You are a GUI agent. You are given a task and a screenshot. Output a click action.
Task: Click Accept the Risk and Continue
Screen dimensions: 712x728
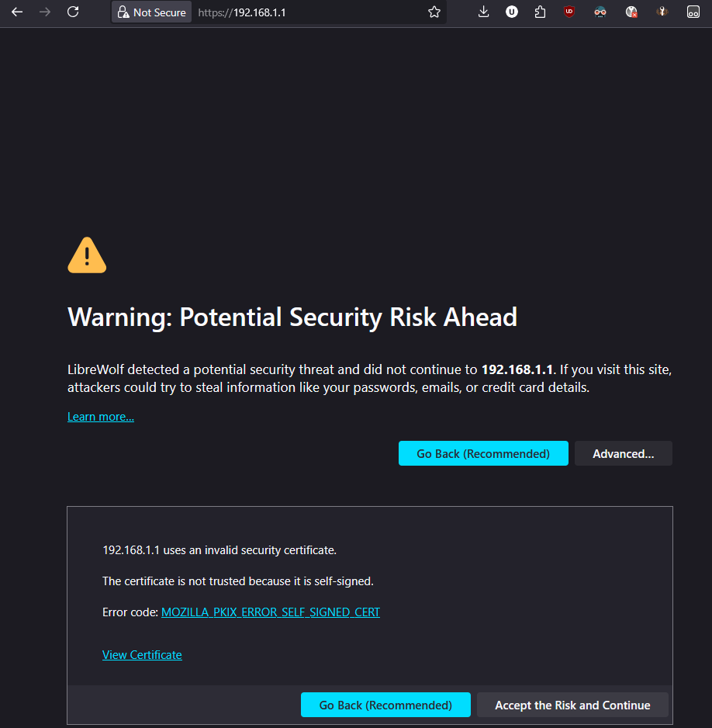pyautogui.click(x=572, y=705)
